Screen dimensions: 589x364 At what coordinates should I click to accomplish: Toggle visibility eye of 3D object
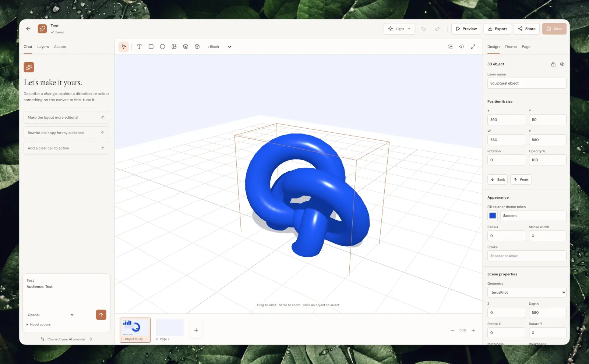click(x=562, y=64)
